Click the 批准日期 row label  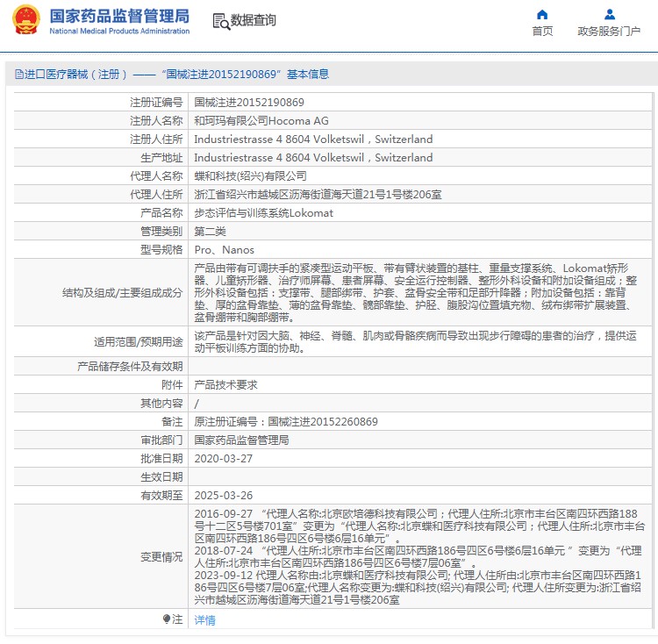(161, 459)
